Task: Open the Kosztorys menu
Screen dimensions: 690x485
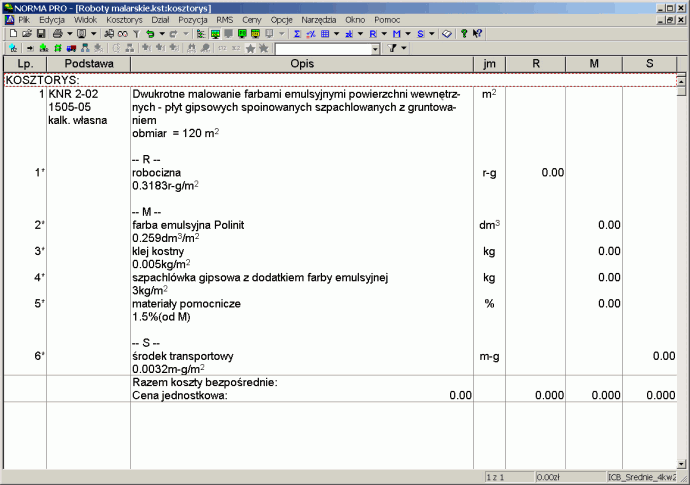Action: (x=123, y=20)
